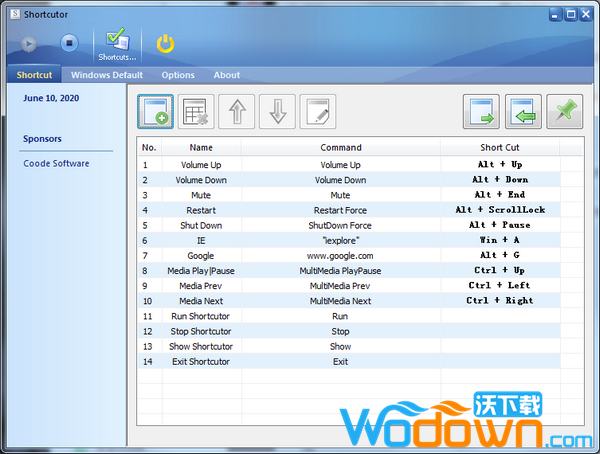
Task: Click the green pushpin icon
Action: (x=565, y=112)
